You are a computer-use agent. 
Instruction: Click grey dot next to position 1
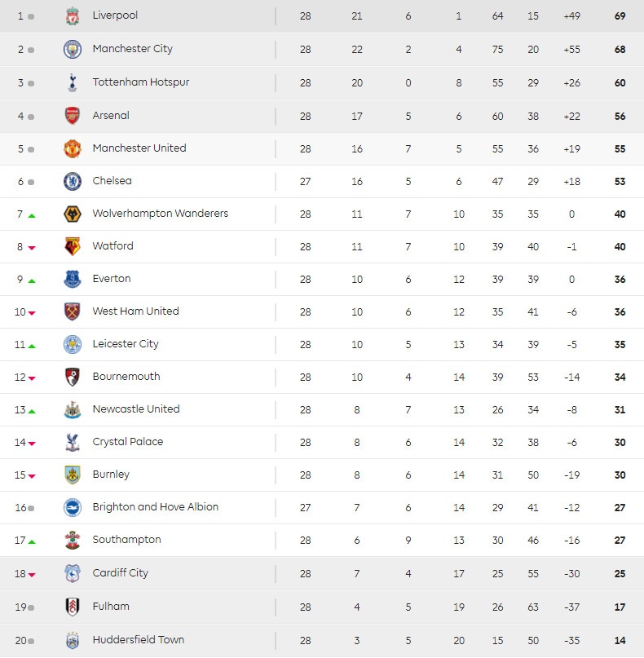[x=31, y=17]
